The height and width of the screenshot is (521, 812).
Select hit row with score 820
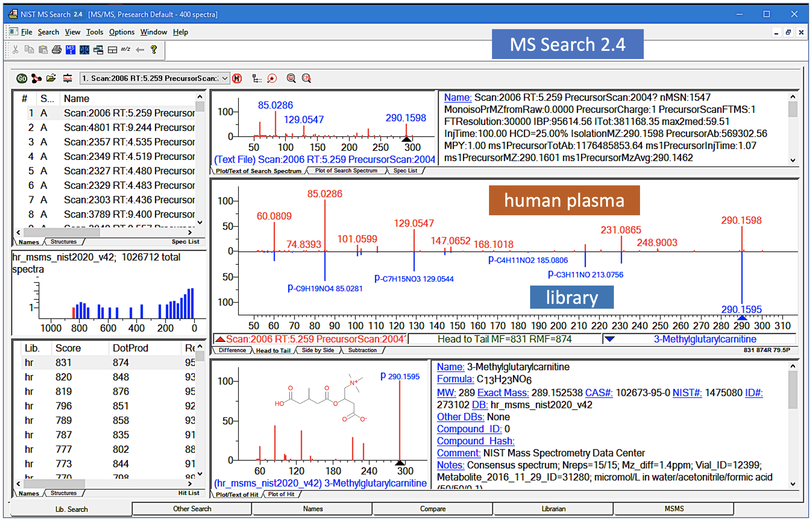(108, 377)
